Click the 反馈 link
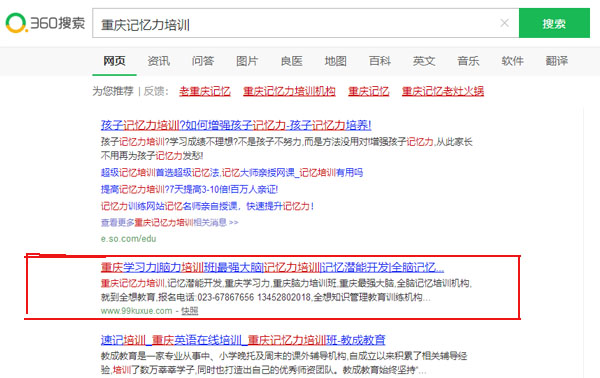Screen dimensions: 600x378 coord(155,91)
